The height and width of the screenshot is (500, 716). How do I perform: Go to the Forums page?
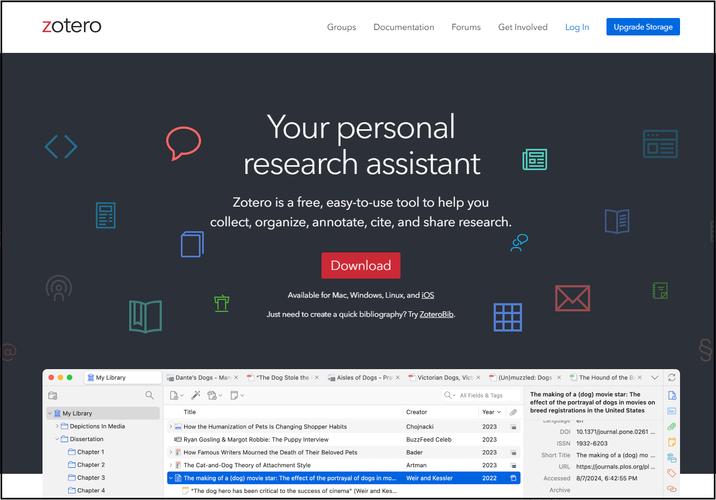(x=466, y=27)
